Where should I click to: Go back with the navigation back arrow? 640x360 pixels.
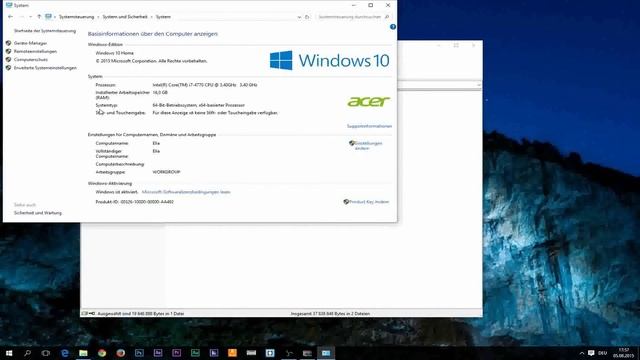pyautogui.click(x=11, y=17)
